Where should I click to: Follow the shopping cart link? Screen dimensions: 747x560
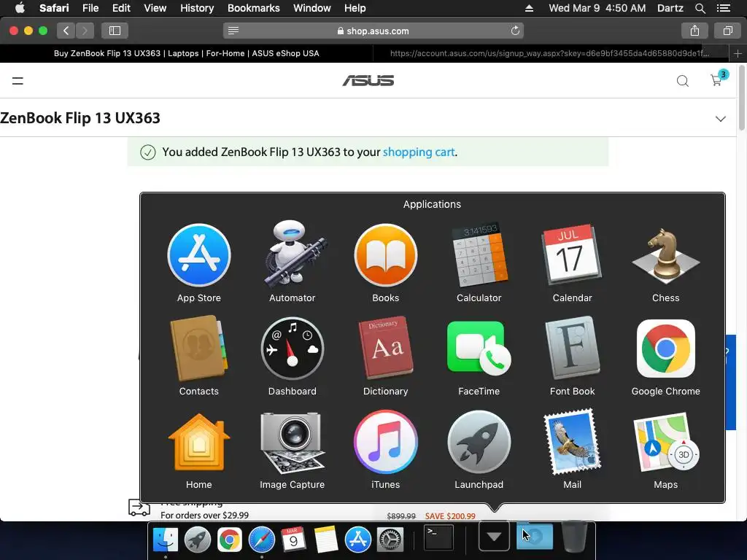click(x=419, y=152)
